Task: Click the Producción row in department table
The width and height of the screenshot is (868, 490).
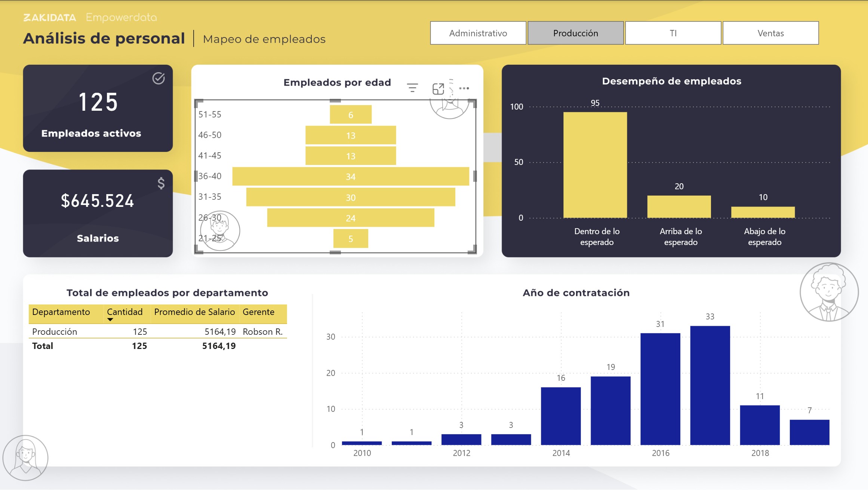Action: [x=55, y=332]
